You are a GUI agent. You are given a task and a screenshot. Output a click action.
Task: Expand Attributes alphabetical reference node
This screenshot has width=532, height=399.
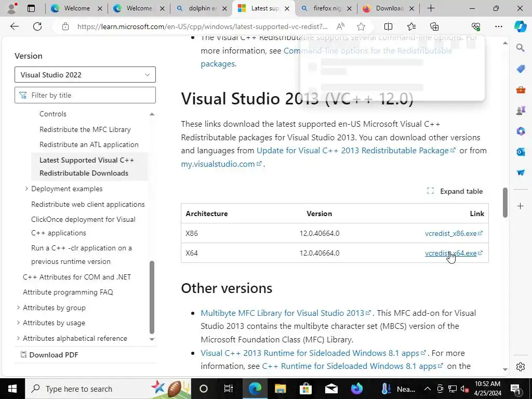[x=18, y=338]
